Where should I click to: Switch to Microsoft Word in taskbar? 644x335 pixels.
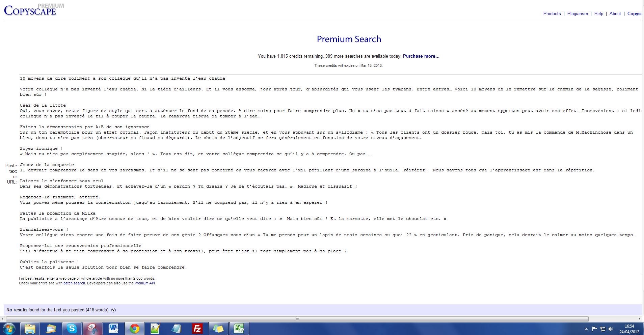point(113,328)
